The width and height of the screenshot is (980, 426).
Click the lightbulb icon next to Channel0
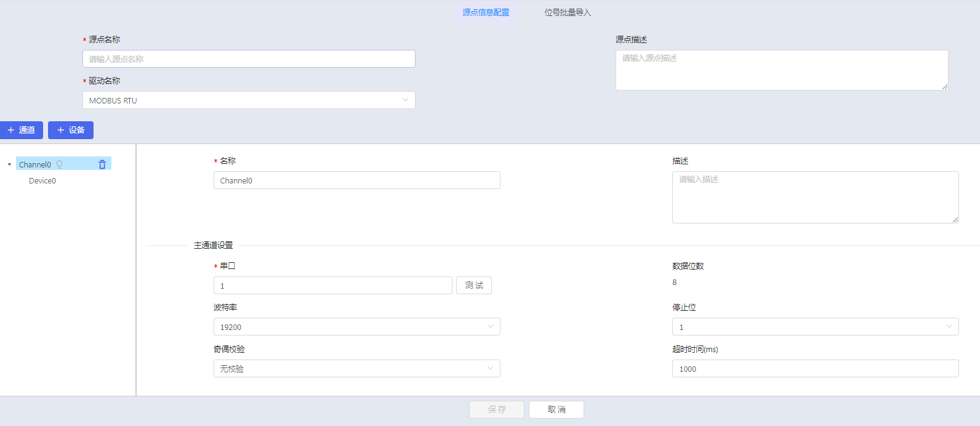[x=60, y=164]
